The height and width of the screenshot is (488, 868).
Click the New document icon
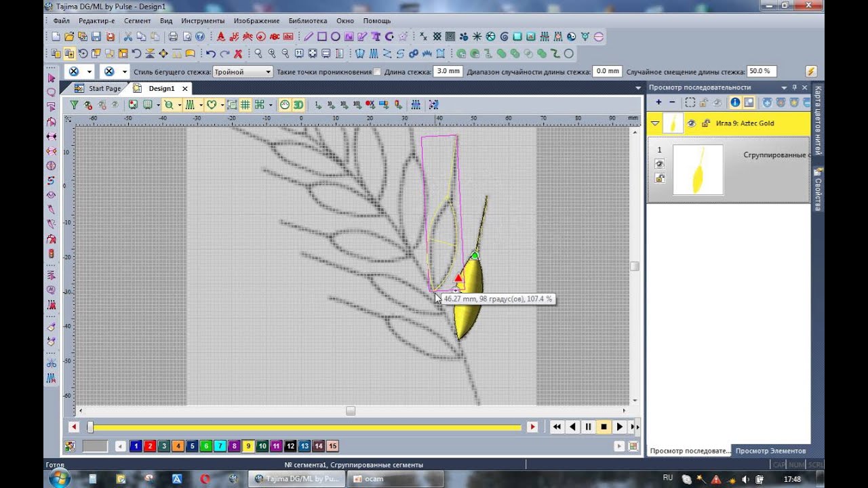coord(57,37)
